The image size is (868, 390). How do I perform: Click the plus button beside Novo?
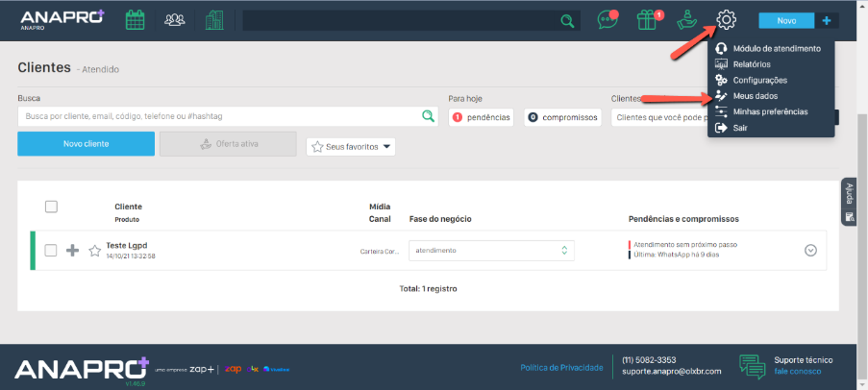(x=827, y=20)
